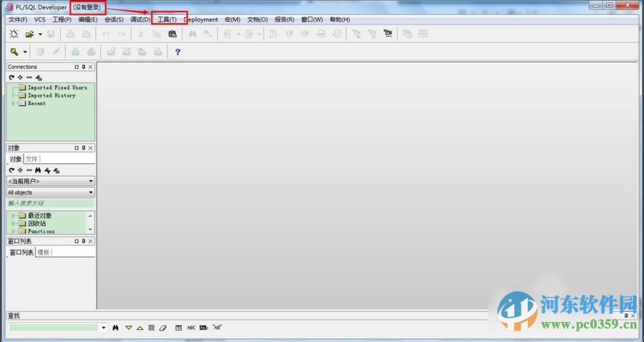Viewport: 644px width, 342px height.
Task: Click the Rollback icon with red arrow
Action: [x=91, y=52]
